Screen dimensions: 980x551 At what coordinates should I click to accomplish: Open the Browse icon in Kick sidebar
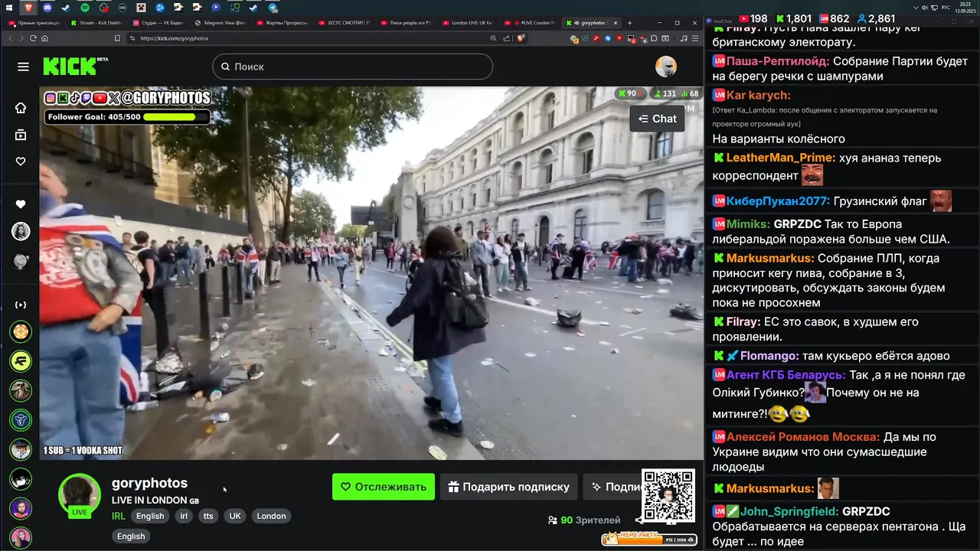[x=21, y=135]
